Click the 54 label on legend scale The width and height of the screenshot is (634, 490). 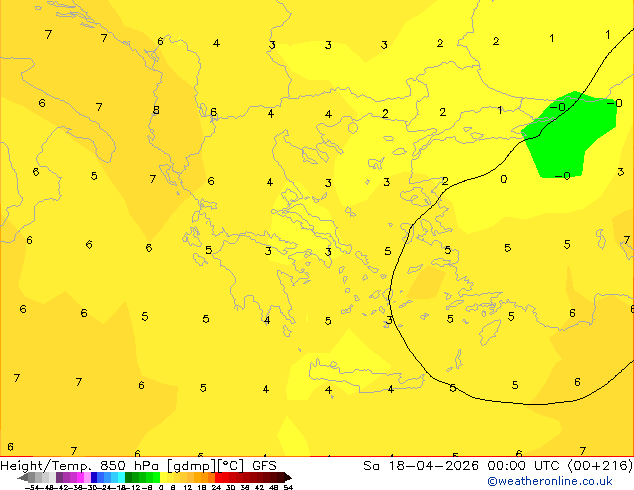coord(288,487)
